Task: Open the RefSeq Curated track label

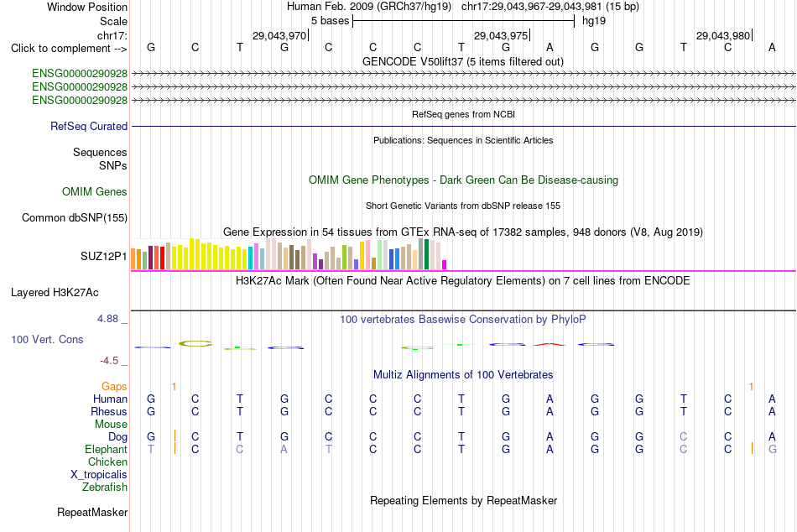Action: click(88, 126)
